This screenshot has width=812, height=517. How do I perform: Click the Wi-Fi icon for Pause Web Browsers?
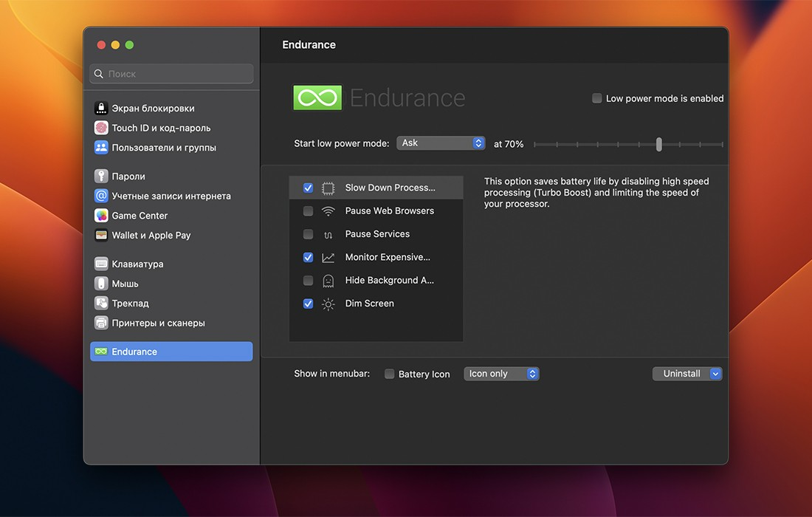click(x=328, y=211)
